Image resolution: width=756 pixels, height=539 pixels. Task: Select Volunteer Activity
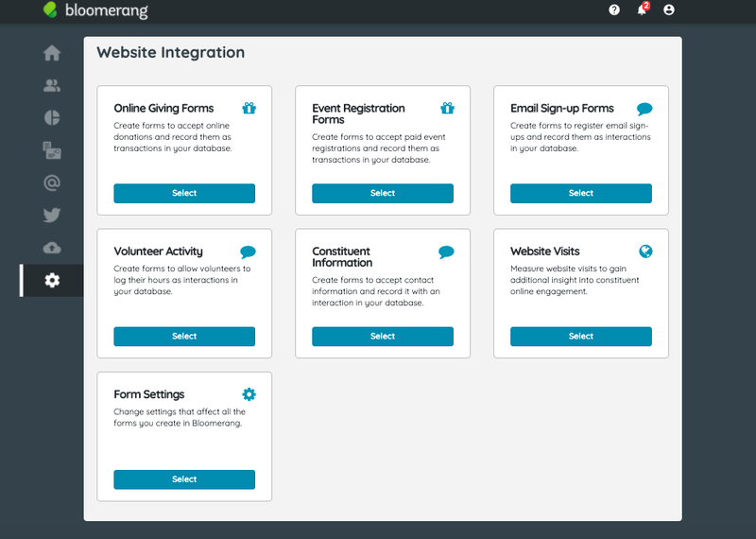pos(184,337)
